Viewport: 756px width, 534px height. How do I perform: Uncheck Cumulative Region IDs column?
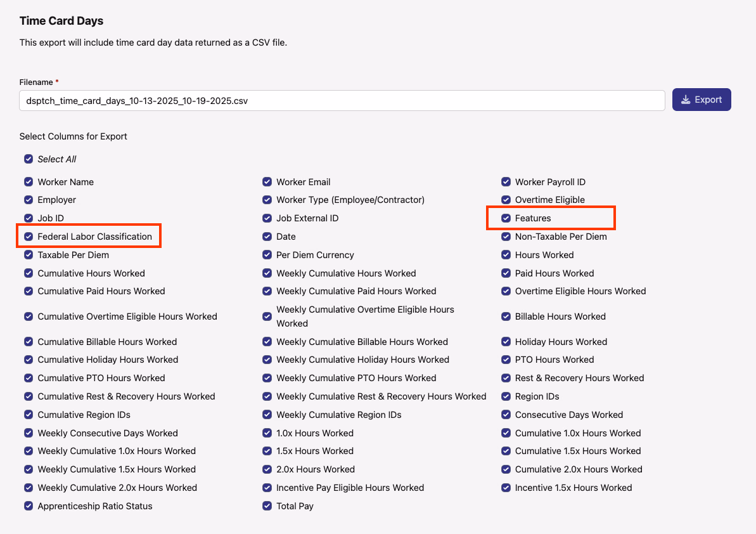(29, 414)
